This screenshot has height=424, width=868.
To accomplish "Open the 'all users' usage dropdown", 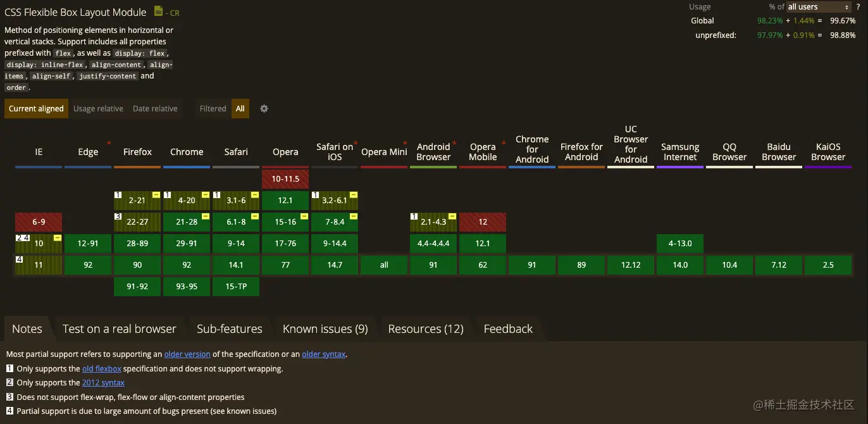I will [x=818, y=7].
